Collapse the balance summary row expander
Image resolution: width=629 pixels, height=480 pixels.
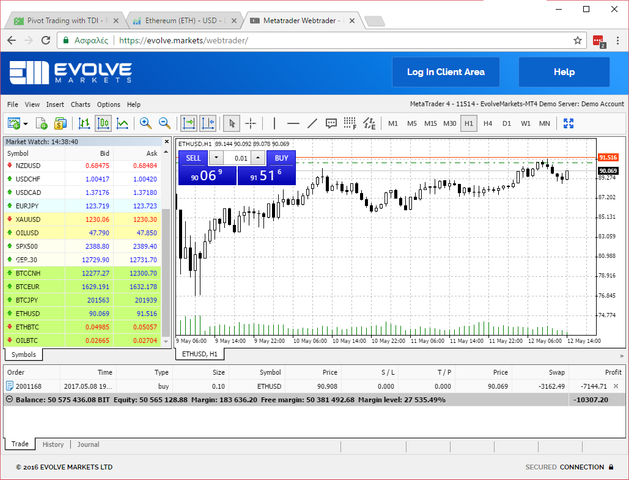(x=10, y=399)
